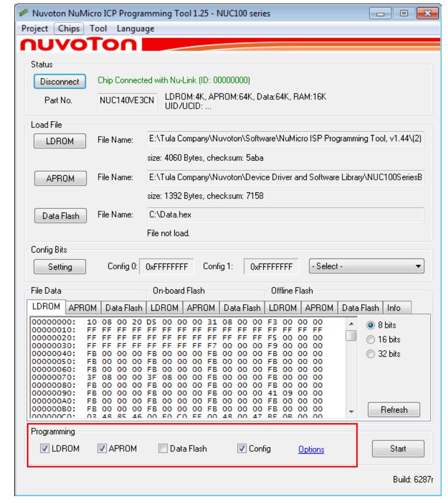This screenshot has height=503, width=448.
Task: Click the hex row address 00000000
Action: pyautogui.click(x=53, y=322)
